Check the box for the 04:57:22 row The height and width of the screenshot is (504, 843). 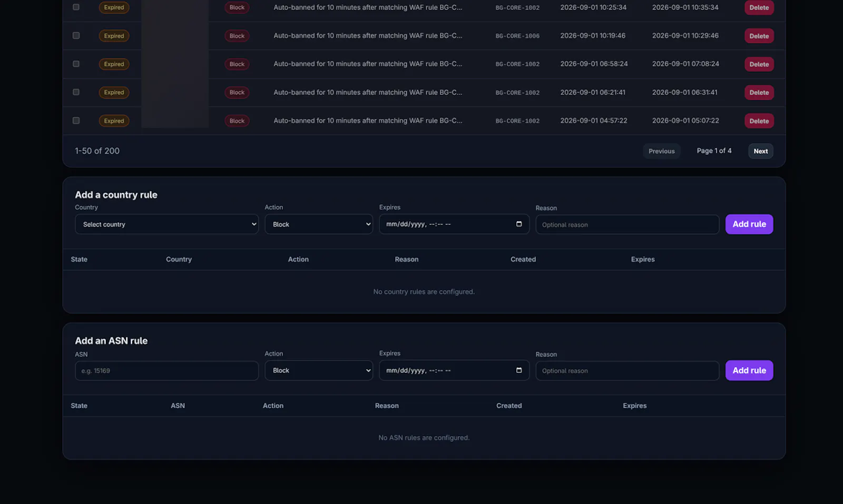(x=76, y=121)
